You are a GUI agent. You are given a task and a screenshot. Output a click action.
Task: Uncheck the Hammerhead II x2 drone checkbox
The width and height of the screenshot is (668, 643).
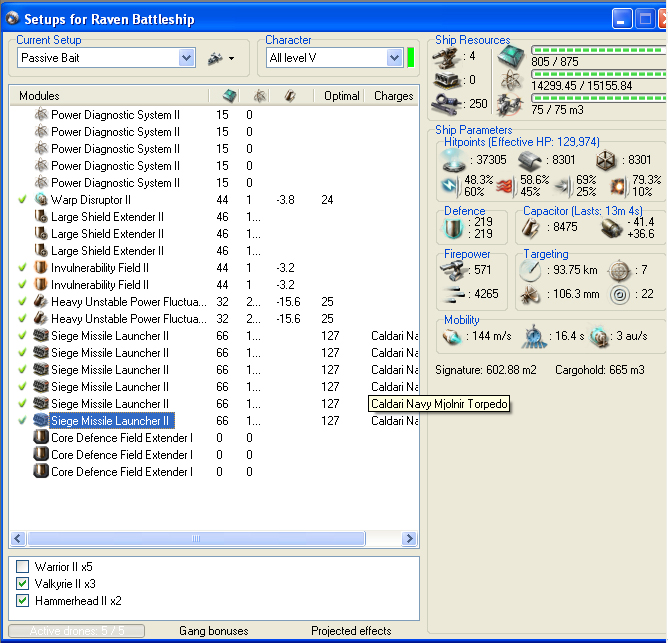23,600
